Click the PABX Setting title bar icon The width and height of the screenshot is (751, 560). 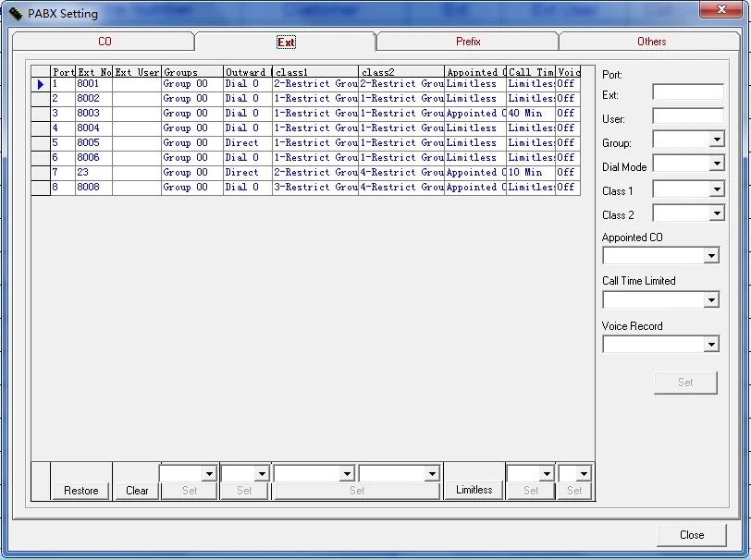tap(16, 14)
